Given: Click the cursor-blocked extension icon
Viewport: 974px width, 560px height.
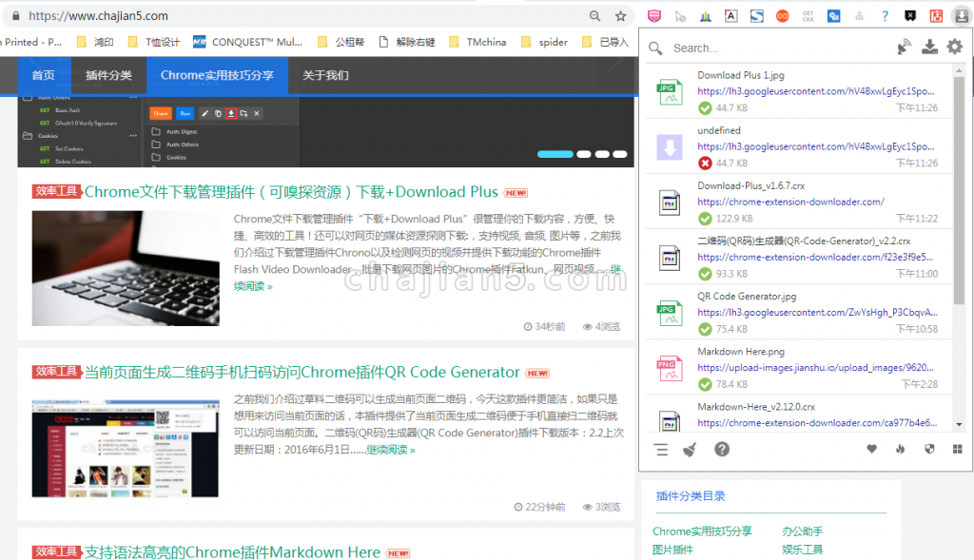Looking at the screenshot, I should coord(680,16).
